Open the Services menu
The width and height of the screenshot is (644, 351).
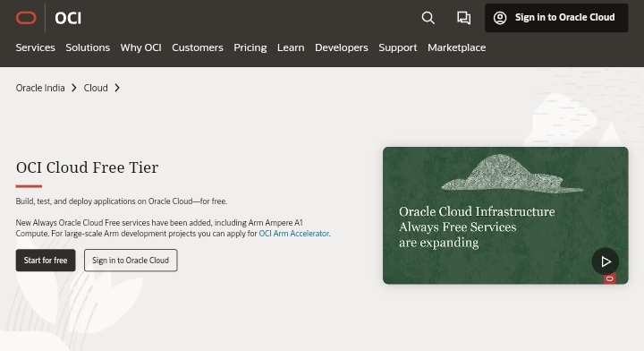coord(35,47)
